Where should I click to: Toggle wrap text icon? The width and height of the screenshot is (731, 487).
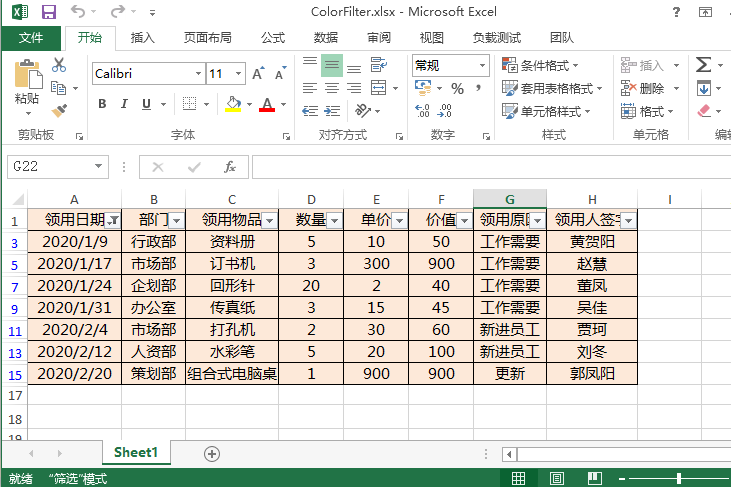[x=379, y=65]
